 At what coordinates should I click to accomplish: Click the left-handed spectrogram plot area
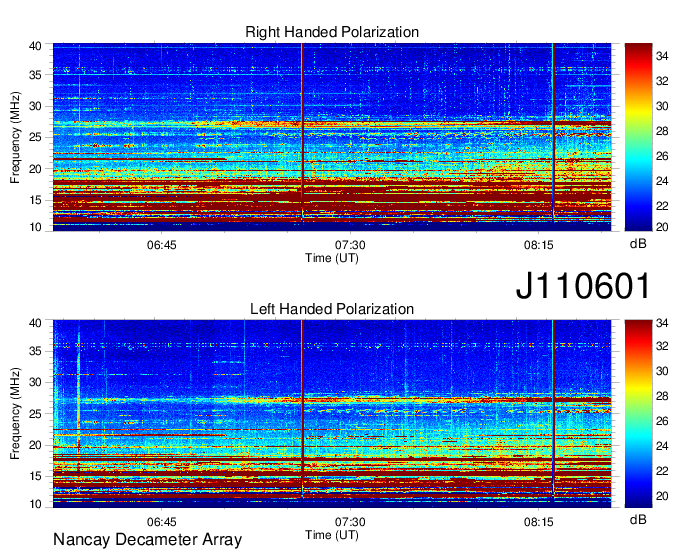[332, 414]
